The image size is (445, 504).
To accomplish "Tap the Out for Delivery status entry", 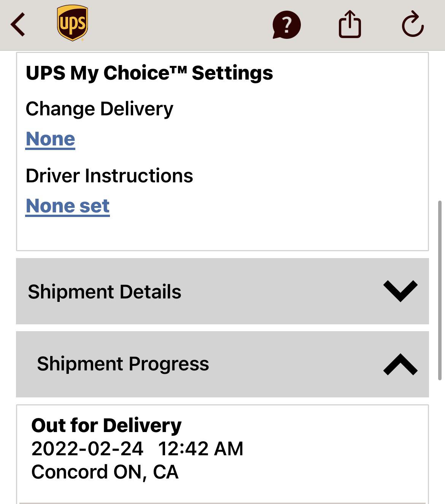I will point(107,425).
